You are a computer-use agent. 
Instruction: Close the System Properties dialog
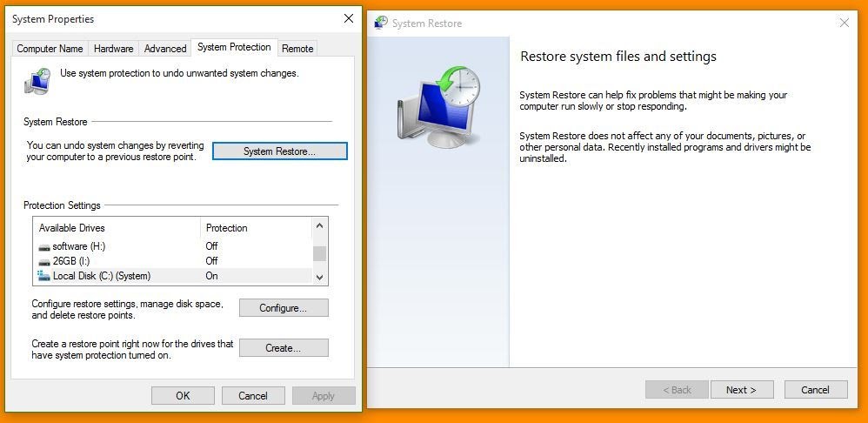349,18
